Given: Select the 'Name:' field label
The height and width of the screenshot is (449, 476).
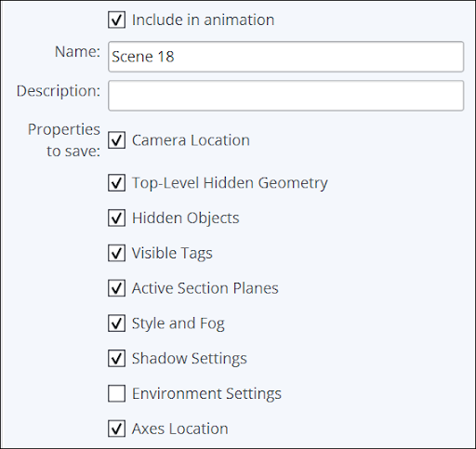Looking at the screenshot, I should (77, 51).
